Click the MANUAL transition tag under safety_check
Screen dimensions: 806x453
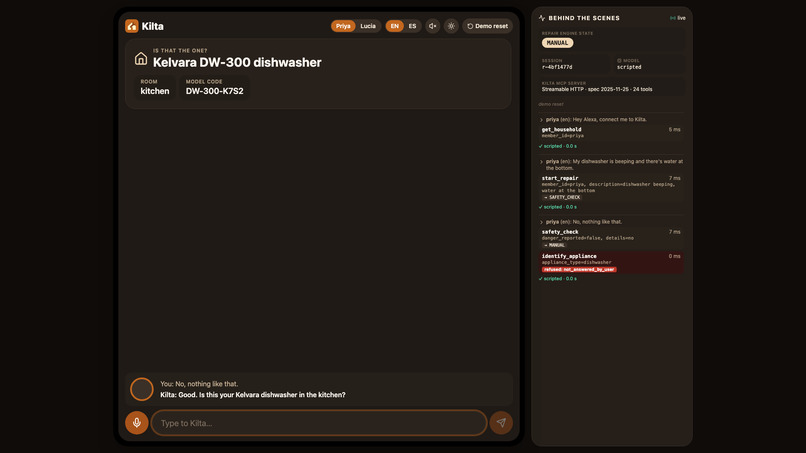click(554, 245)
